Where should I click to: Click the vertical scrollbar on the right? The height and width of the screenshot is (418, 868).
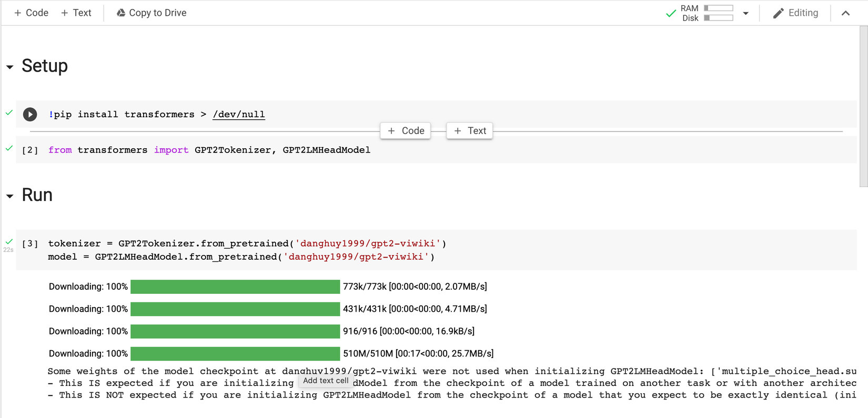(863, 105)
